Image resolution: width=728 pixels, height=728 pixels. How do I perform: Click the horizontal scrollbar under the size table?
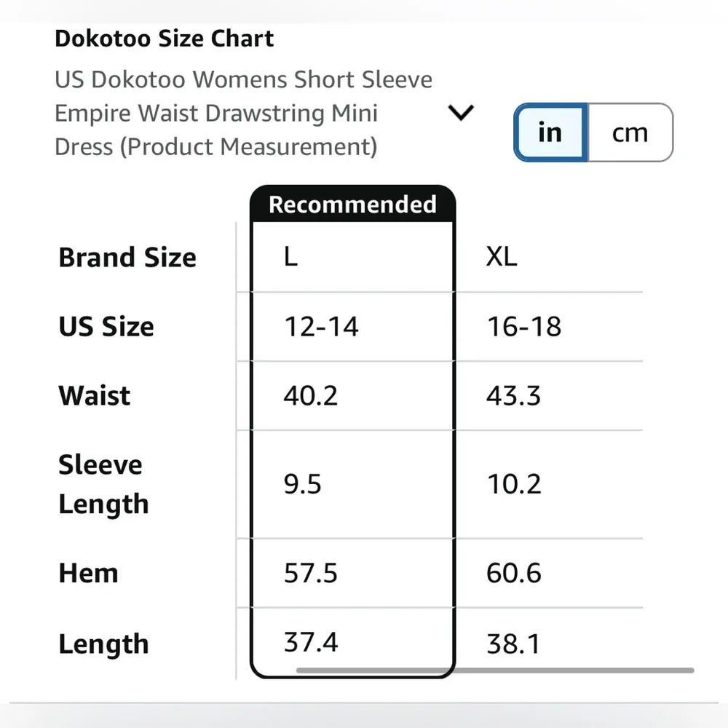pyautogui.click(x=495, y=670)
